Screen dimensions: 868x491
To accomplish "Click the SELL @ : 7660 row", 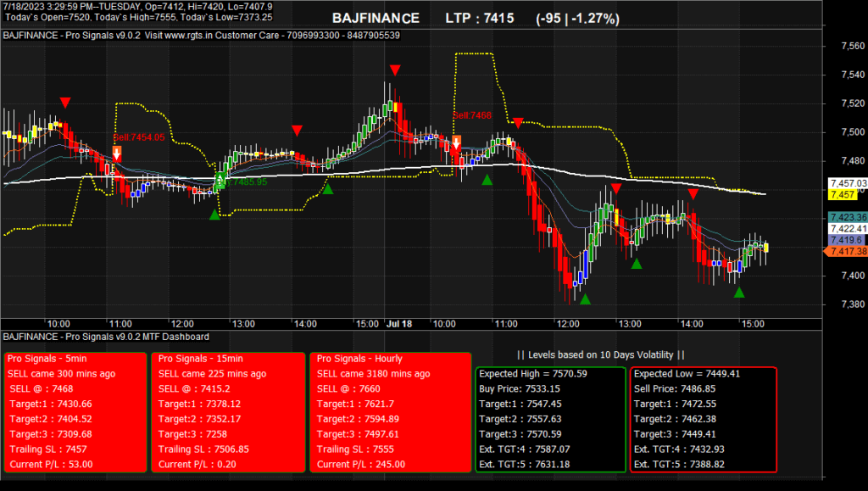I will [x=350, y=388].
